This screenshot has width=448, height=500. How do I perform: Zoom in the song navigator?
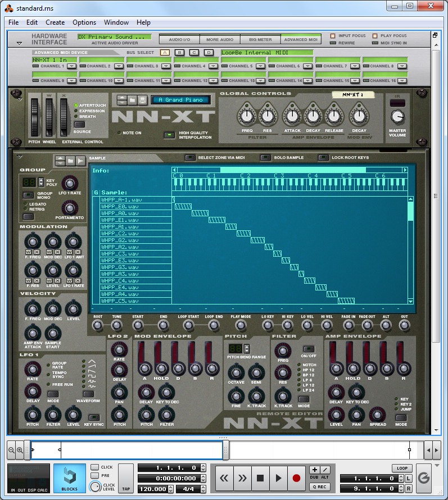pos(20,450)
